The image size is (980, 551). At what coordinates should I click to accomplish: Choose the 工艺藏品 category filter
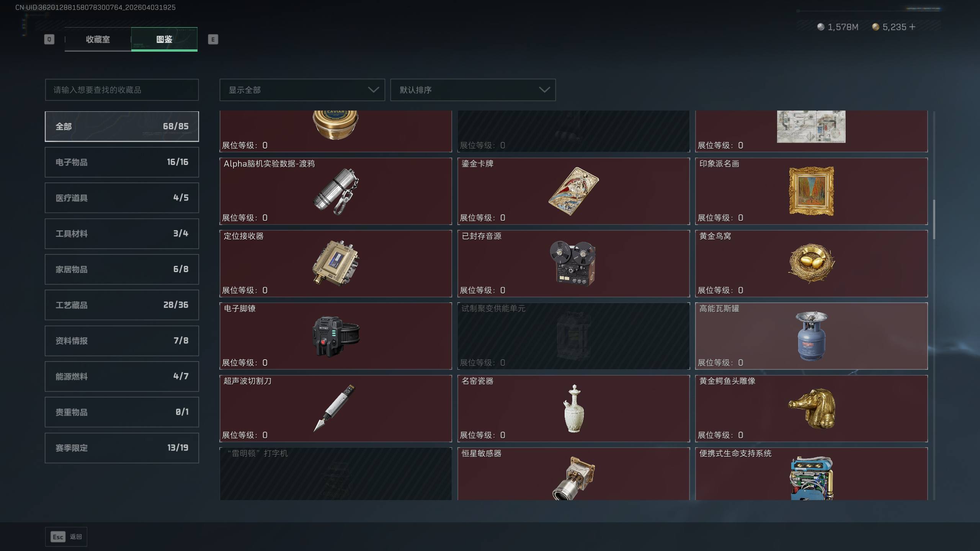point(122,305)
